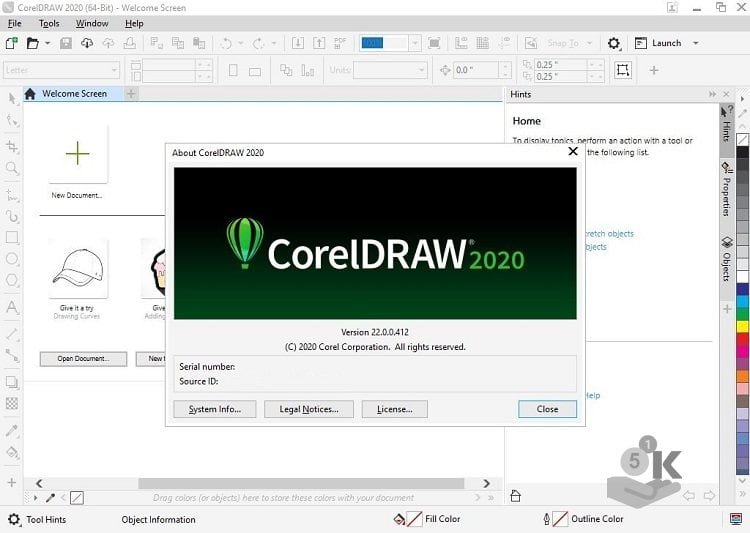
Task: Select the Drop Shadow tool
Action: [x=12, y=382]
